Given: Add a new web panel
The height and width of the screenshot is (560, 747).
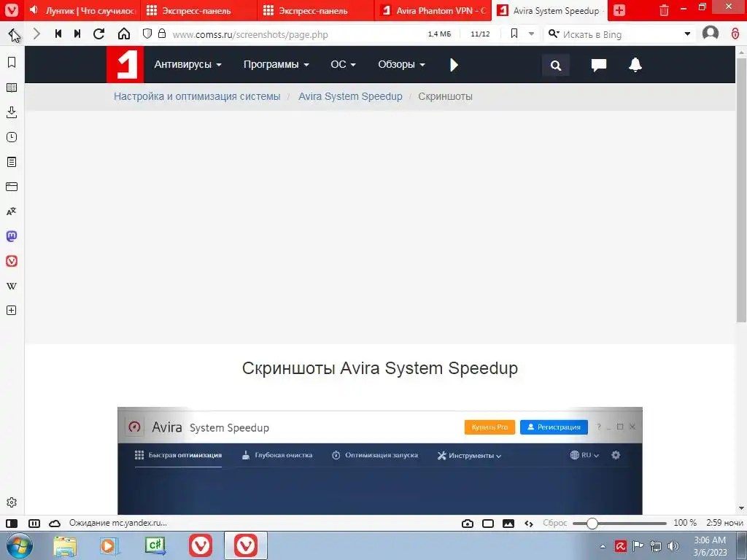Looking at the screenshot, I should coord(12,311).
